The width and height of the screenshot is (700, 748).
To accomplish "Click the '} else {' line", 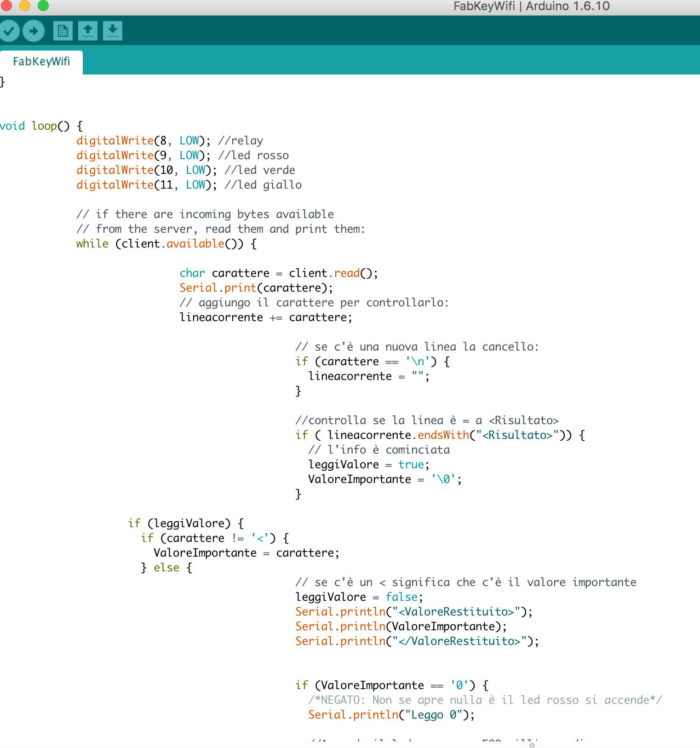I will [166, 568].
